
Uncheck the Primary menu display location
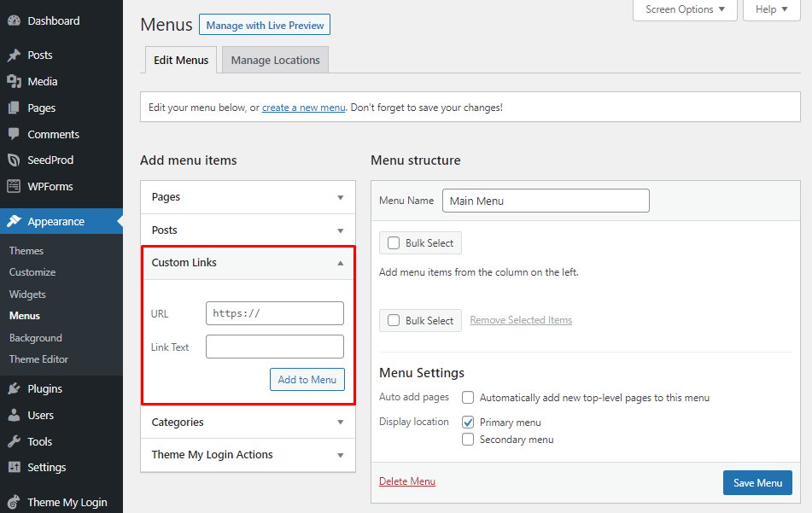467,422
